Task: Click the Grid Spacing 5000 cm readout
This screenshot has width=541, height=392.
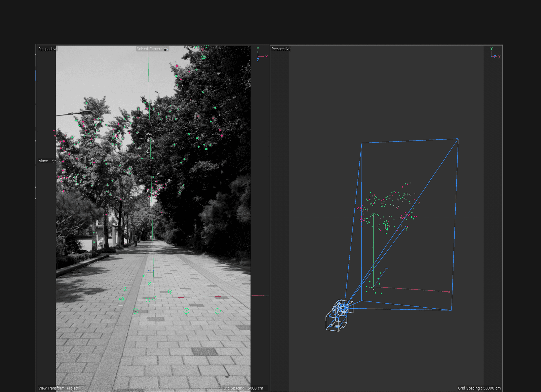Action: [243, 388]
